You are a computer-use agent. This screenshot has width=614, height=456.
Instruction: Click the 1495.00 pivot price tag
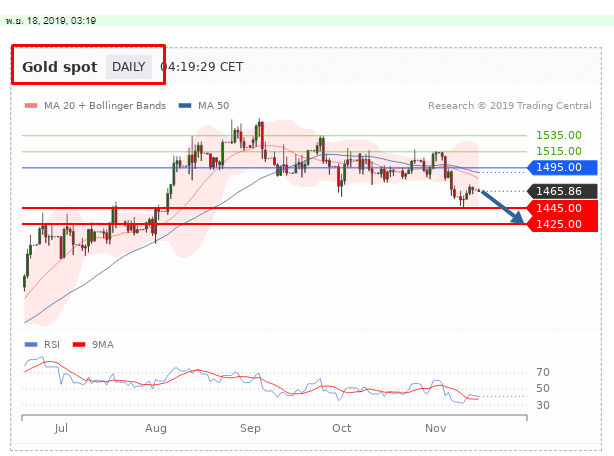pos(562,168)
